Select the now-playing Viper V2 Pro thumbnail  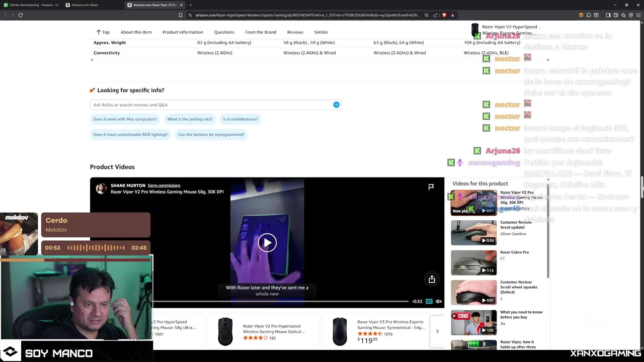pyautogui.click(x=473, y=203)
